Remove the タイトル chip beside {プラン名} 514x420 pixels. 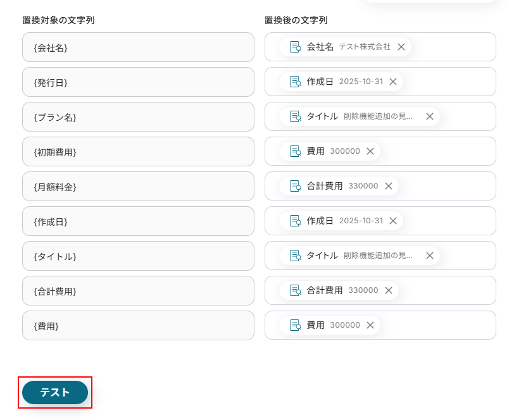[430, 116]
